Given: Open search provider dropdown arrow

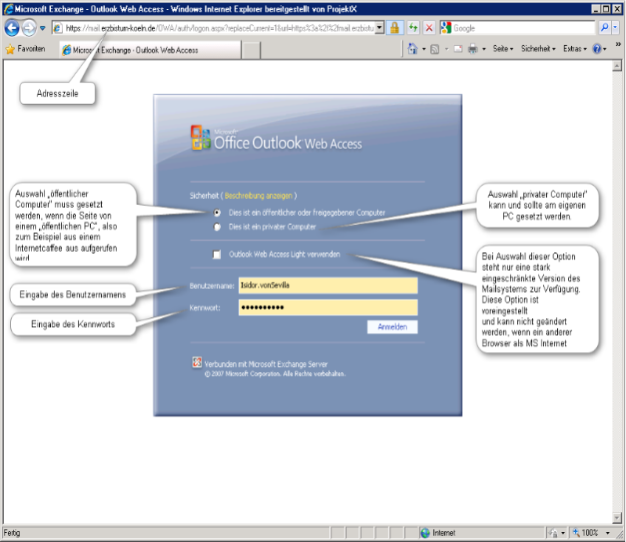Looking at the screenshot, I should tap(615, 28).
